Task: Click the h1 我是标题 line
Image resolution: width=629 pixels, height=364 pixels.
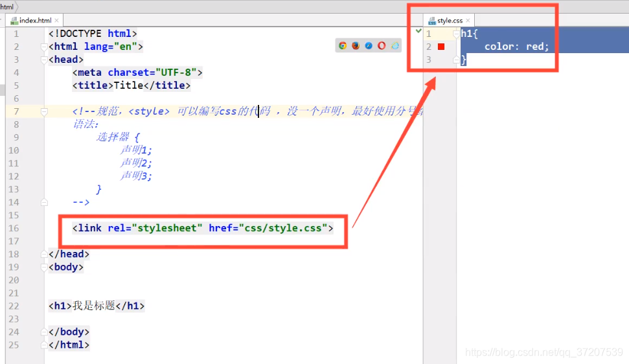Action: point(97,306)
